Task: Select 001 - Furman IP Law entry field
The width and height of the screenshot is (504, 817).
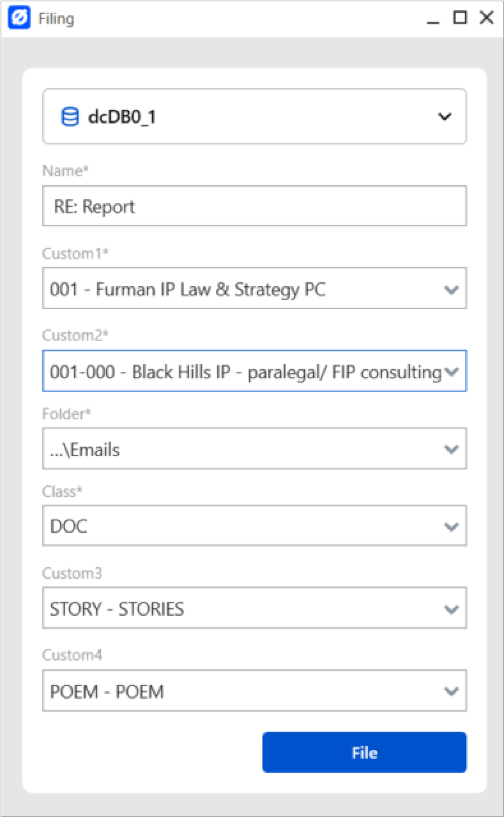Action: pos(256,288)
